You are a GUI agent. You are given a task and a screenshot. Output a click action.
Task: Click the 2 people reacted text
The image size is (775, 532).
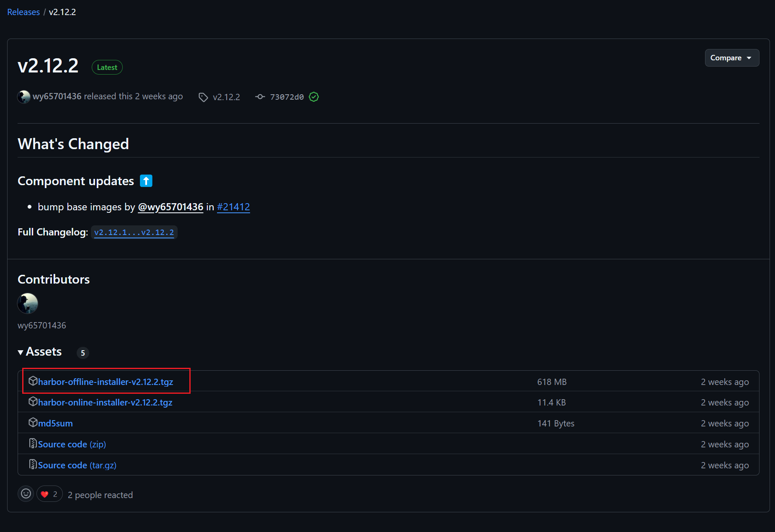coord(100,495)
